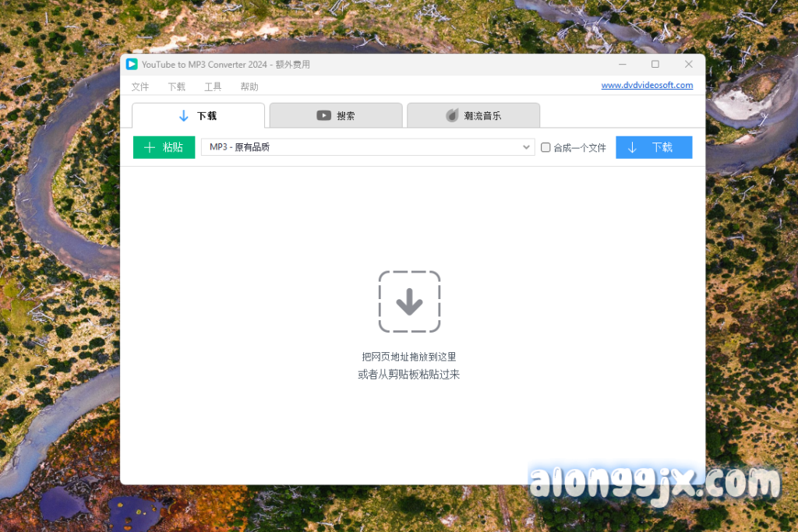Click the dashed download-arrow drop zone icon

(409, 301)
